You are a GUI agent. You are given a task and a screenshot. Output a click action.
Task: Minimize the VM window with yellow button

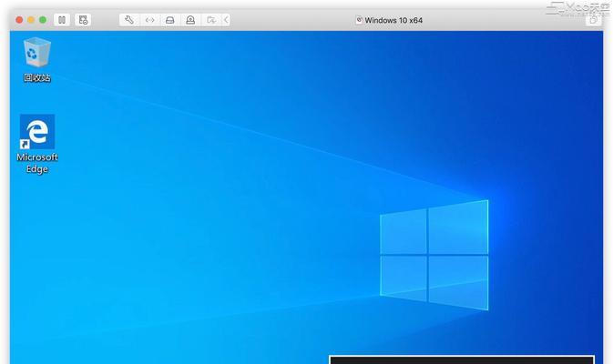pyautogui.click(x=31, y=20)
